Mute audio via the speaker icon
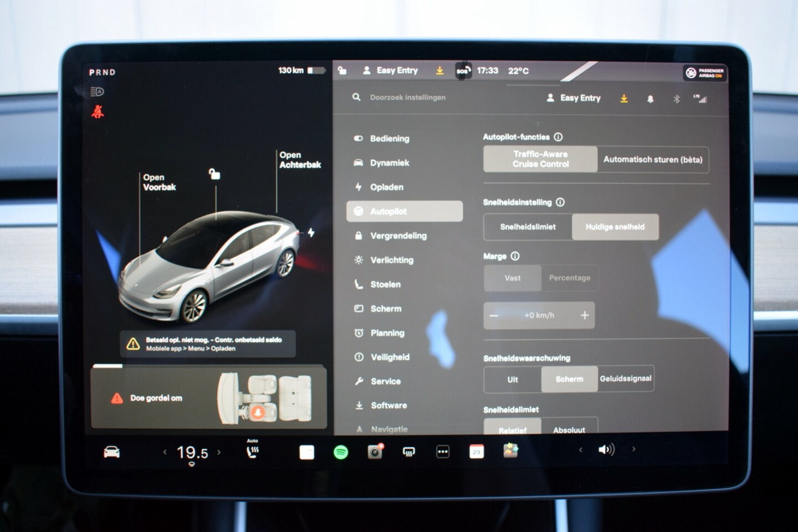Screen dimensions: 798x532 [606, 449]
